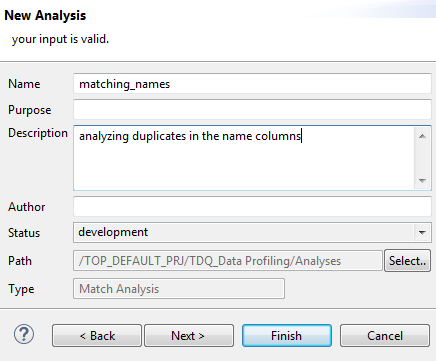Click the Status label
Image resolution: width=436 pixels, height=361 pixels.
tap(24, 233)
